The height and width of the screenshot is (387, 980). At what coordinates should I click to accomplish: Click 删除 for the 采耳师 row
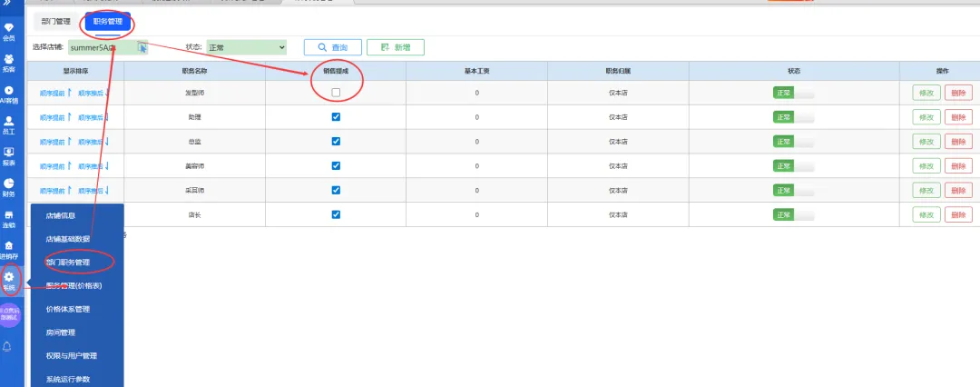(x=958, y=191)
